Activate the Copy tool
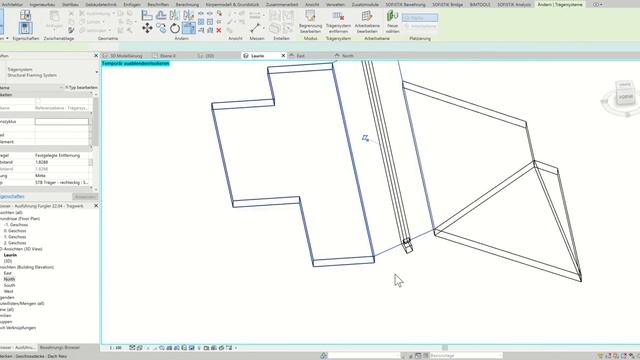The width and height of the screenshot is (640, 360). (x=161, y=28)
